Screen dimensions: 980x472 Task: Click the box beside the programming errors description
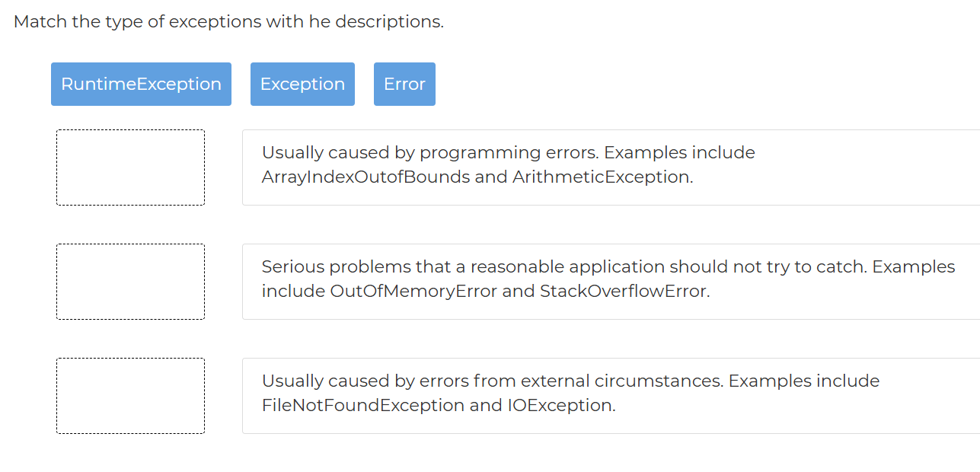[130, 167]
